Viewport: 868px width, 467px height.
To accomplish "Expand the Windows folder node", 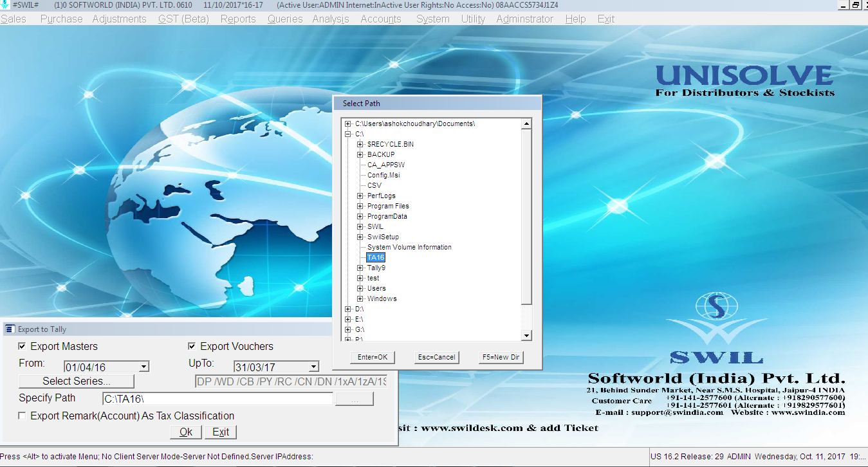I will [360, 298].
